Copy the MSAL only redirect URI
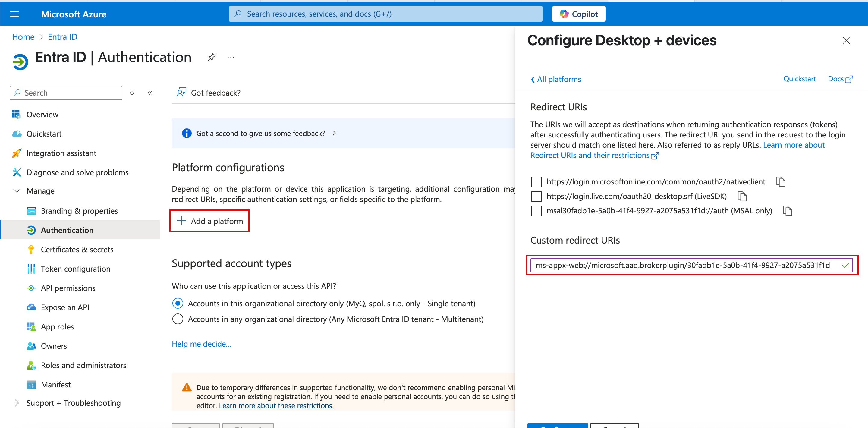 coord(787,211)
